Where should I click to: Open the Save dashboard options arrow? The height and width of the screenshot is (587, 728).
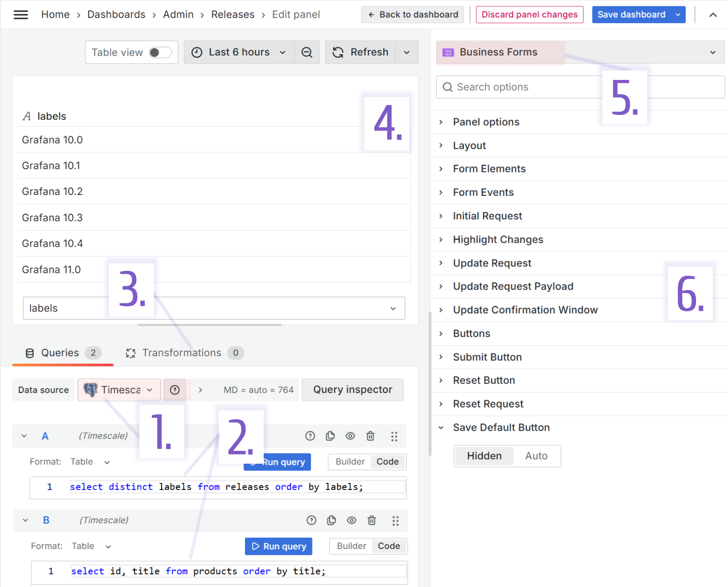[x=678, y=15]
